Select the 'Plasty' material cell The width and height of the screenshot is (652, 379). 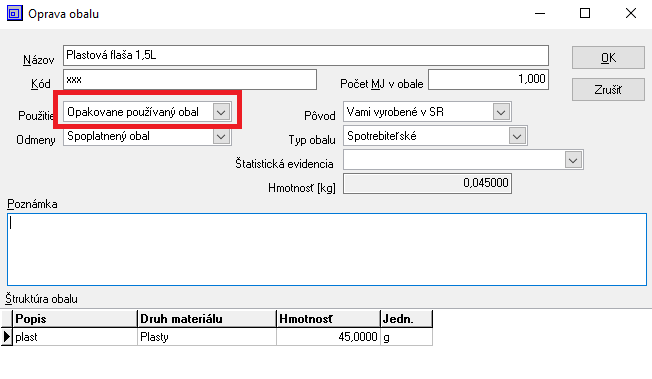[x=207, y=337]
